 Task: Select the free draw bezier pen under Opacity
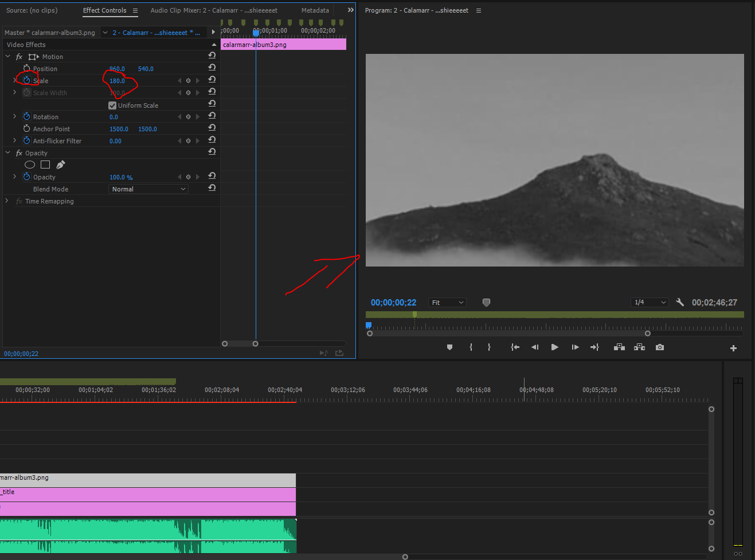pyautogui.click(x=60, y=165)
